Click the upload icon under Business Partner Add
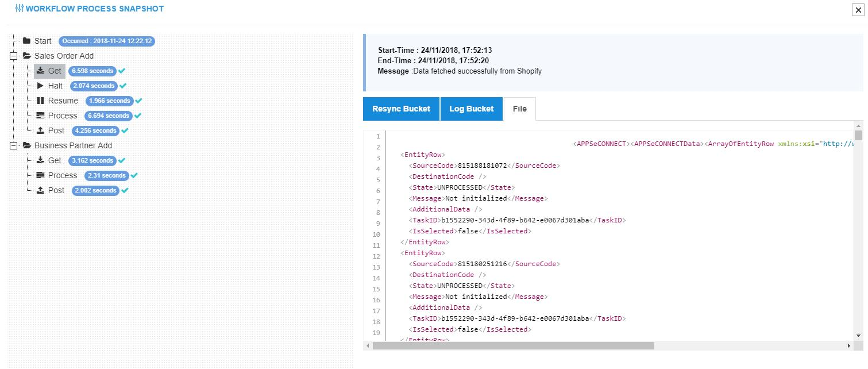This screenshot has height=369, width=868. pos(40,190)
